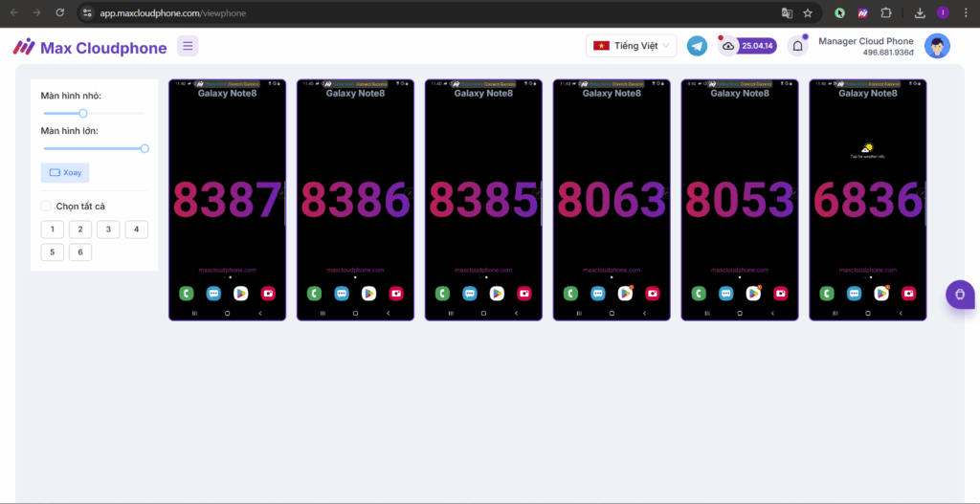Select phone number 1 toggle
980x504 pixels.
53,230
